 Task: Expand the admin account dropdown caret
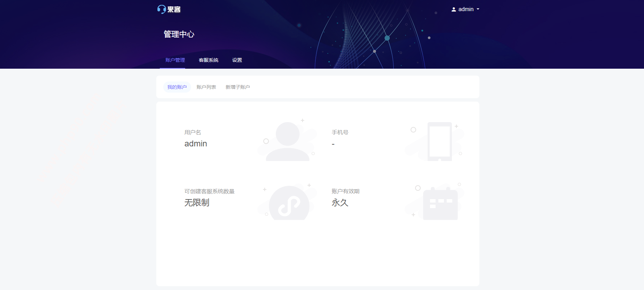(478, 9)
